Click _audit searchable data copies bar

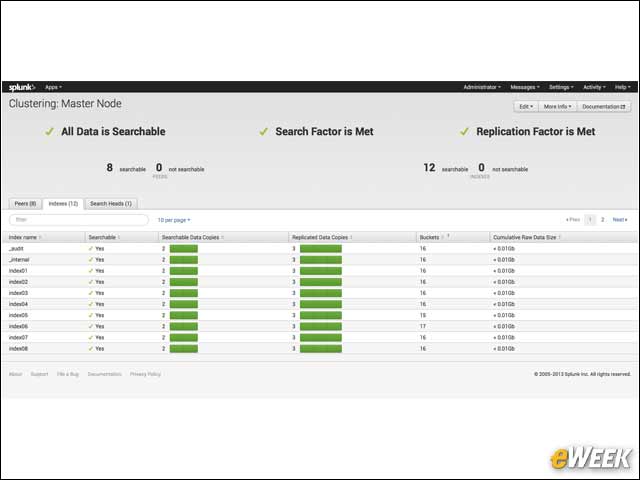tap(184, 249)
